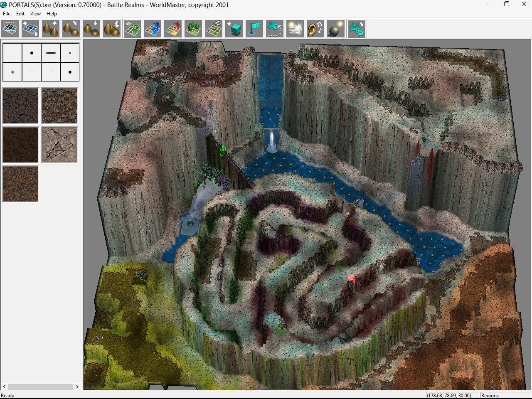
Task: Select the teal flag marker tool
Action: (x=254, y=29)
